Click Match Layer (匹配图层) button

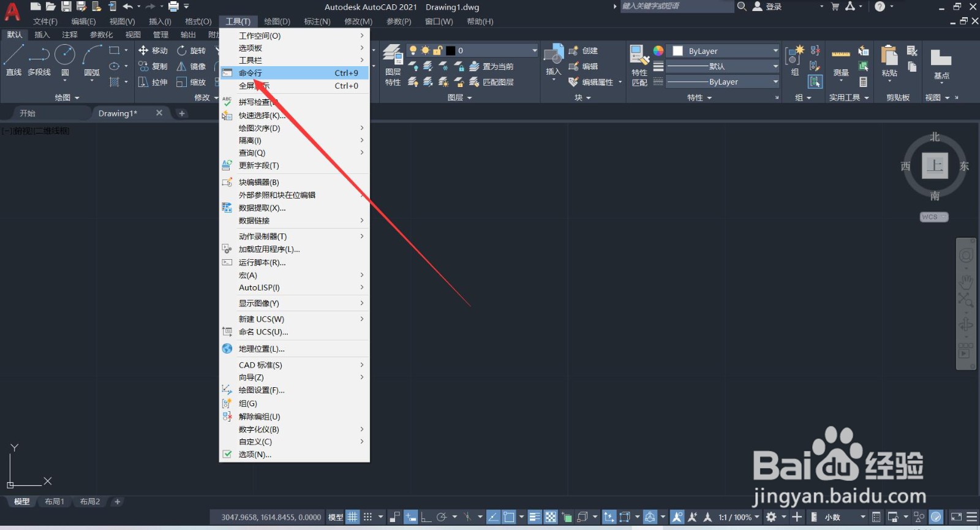click(x=491, y=82)
